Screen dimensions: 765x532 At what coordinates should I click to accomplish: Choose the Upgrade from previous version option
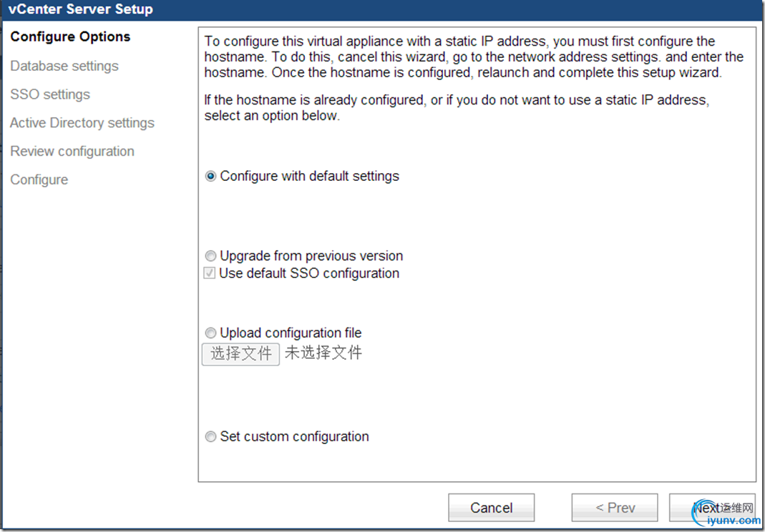pos(210,256)
